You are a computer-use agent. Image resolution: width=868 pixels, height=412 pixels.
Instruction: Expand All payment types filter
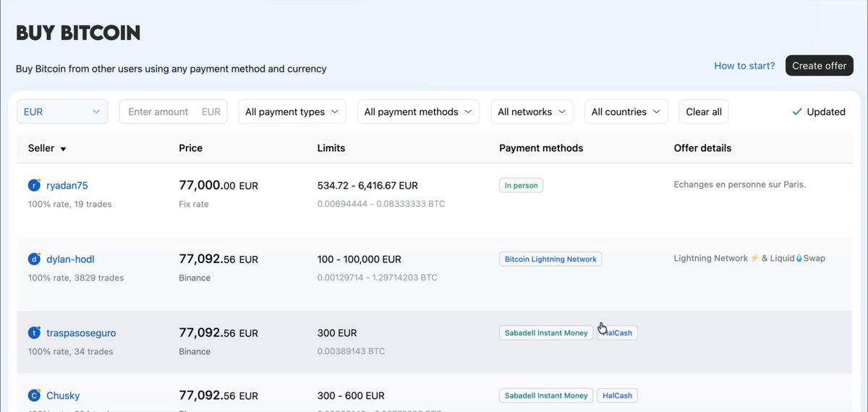coord(292,112)
